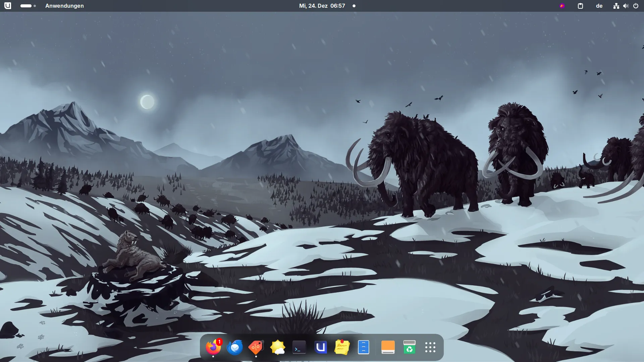
Task: Open the orange removable drive icon
Action: point(388,347)
